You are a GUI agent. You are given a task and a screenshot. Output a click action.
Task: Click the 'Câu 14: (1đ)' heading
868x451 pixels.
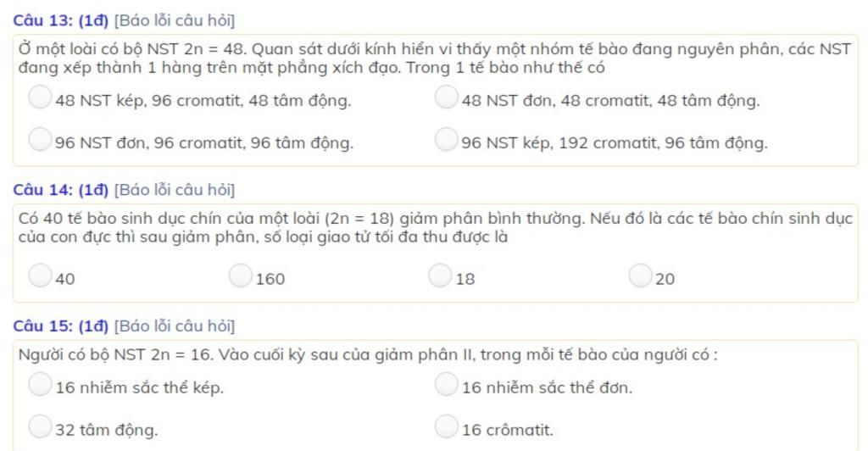pyautogui.click(x=61, y=190)
